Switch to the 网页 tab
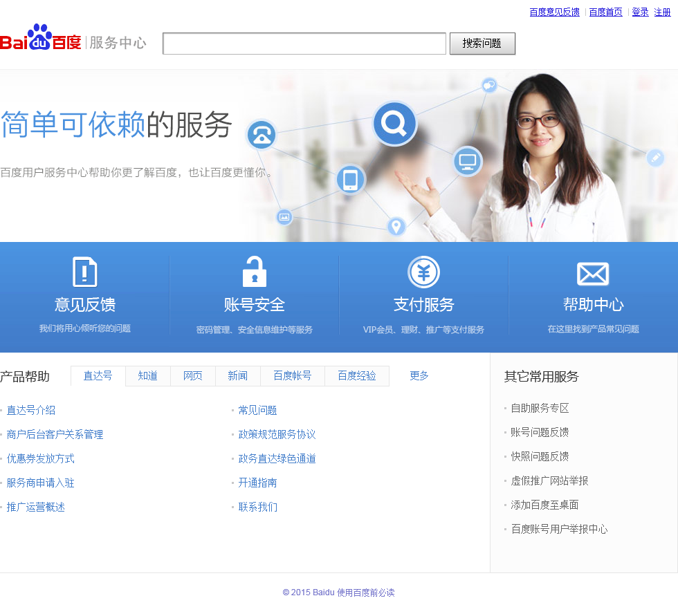 tap(193, 376)
